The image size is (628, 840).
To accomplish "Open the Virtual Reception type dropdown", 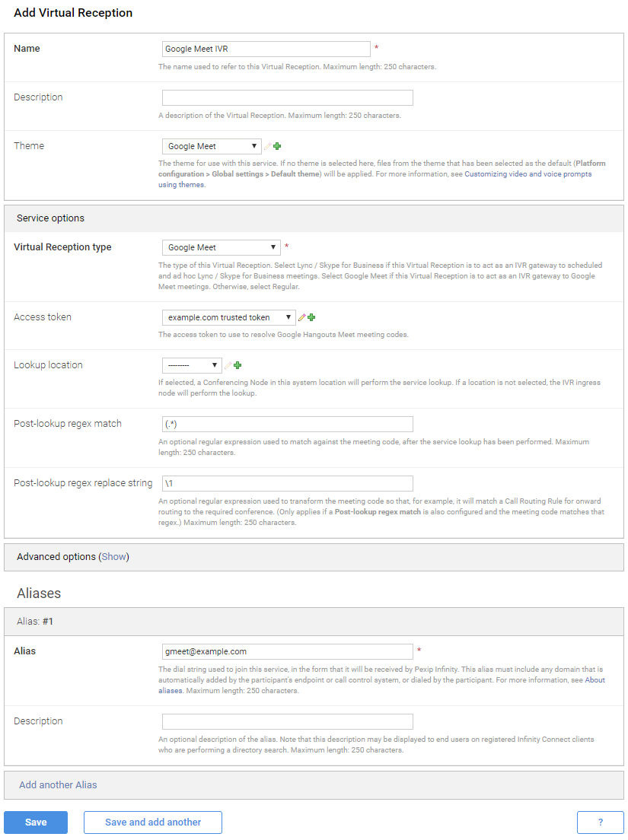I will [x=221, y=247].
